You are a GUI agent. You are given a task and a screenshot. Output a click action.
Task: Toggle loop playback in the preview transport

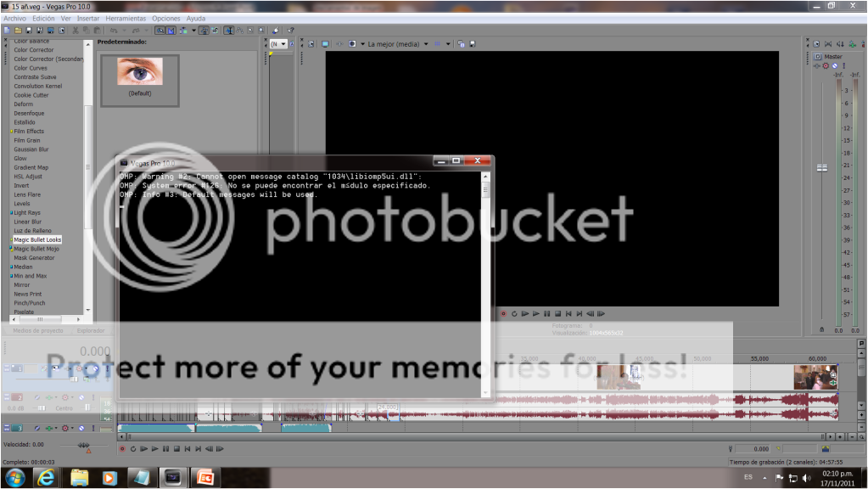[x=514, y=314]
